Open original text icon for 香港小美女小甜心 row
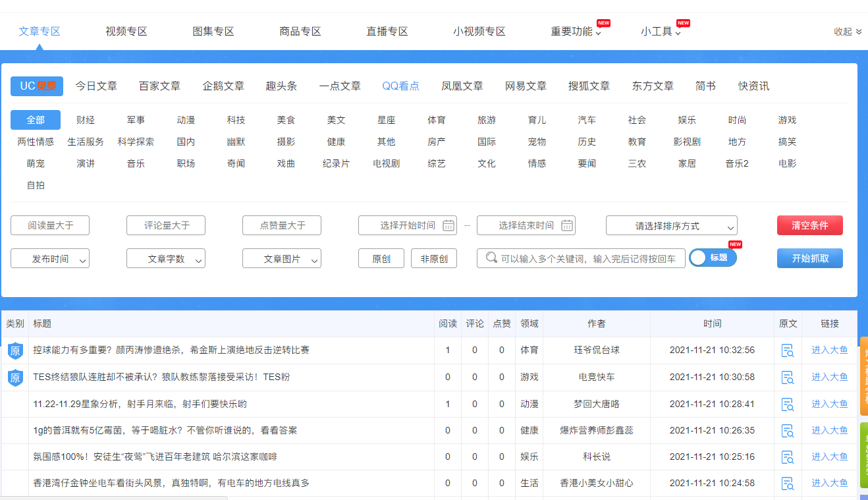 click(x=787, y=483)
